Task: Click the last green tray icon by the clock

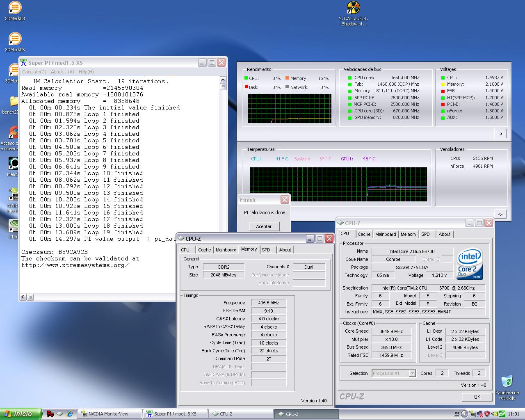Action: (502, 414)
